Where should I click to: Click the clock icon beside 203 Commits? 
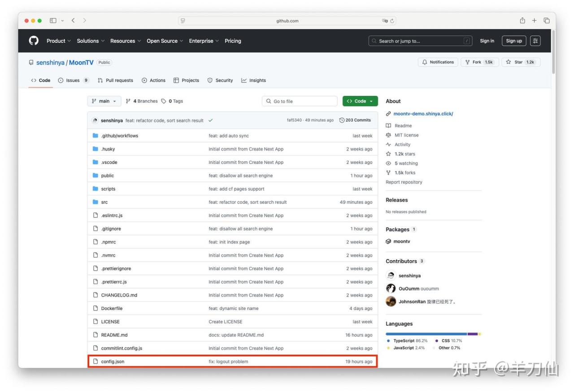click(x=342, y=121)
